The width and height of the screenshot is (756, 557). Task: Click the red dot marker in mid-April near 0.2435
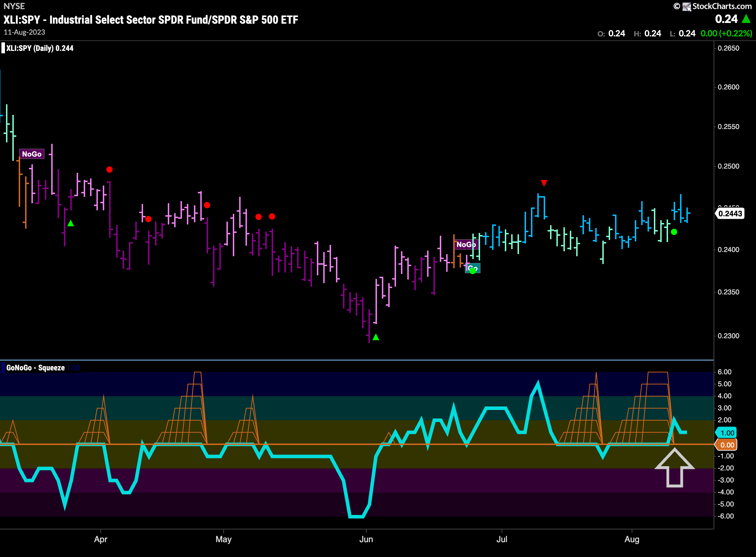point(148,219)
